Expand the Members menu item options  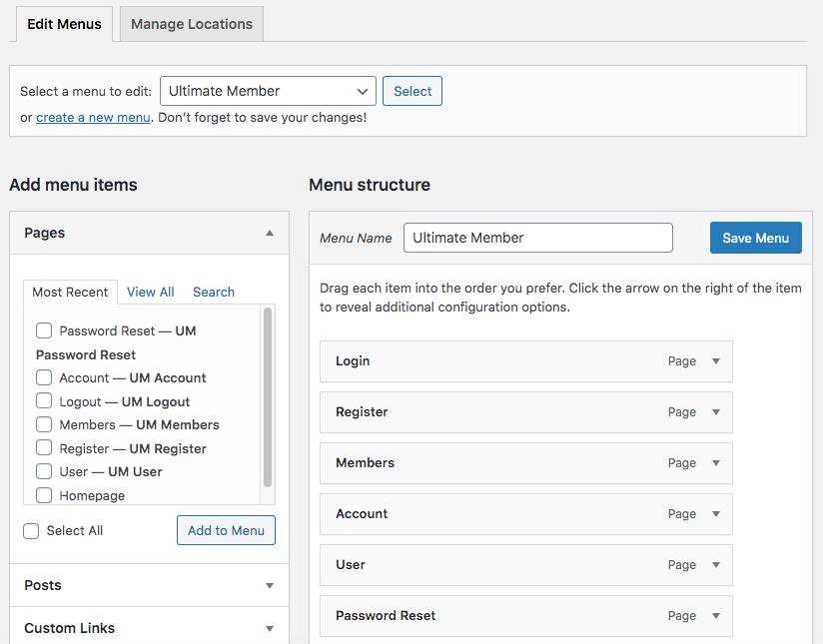[716, 463]
